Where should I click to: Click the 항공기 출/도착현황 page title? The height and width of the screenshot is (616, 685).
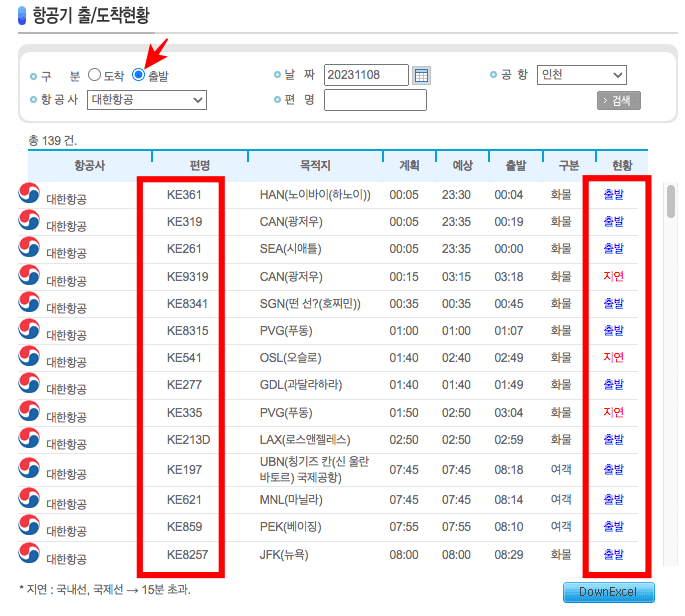pos(91,15)
